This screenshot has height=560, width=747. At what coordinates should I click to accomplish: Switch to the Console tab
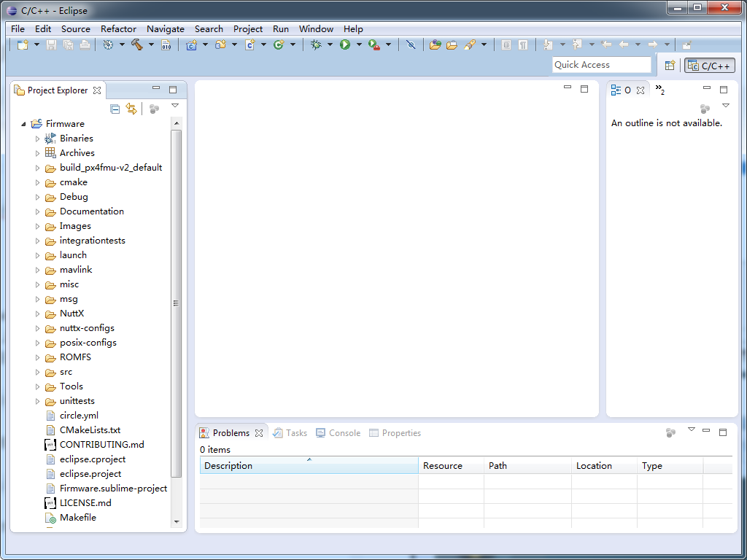(x=338, y=433)
